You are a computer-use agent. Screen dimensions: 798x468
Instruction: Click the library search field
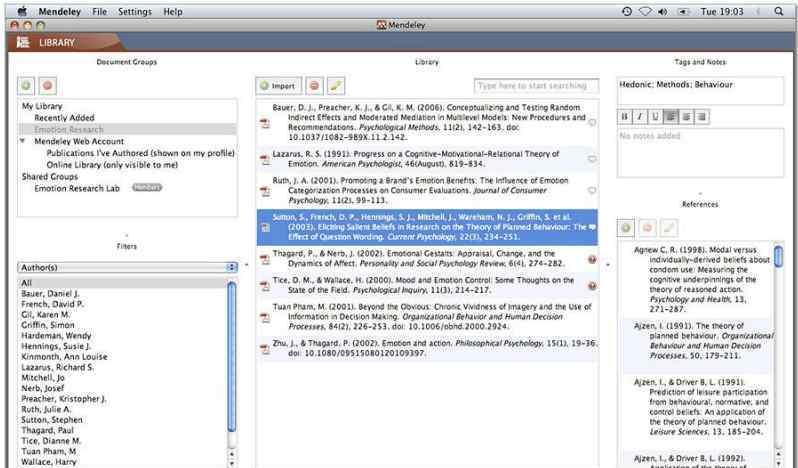[x=536, y=85]
